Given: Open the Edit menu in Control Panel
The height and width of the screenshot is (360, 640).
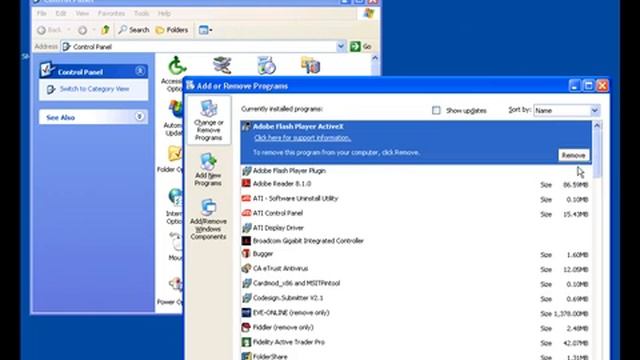Looking at the screenshot, I should pyautogui.click(x=61, y=13).
